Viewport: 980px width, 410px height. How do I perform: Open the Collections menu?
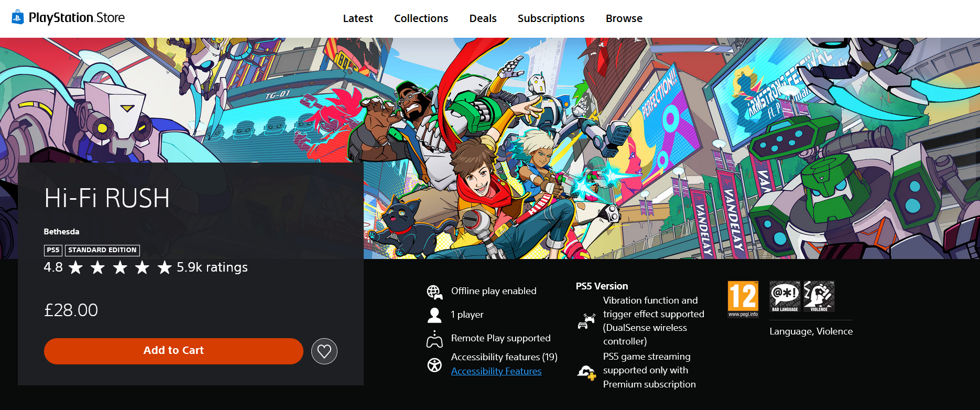[x=421, y=18]
